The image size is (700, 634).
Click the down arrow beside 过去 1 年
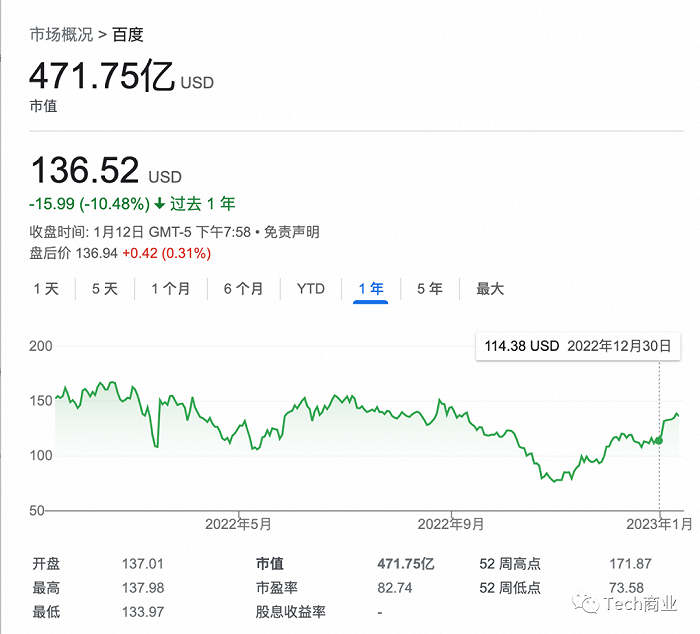(159, 204)
